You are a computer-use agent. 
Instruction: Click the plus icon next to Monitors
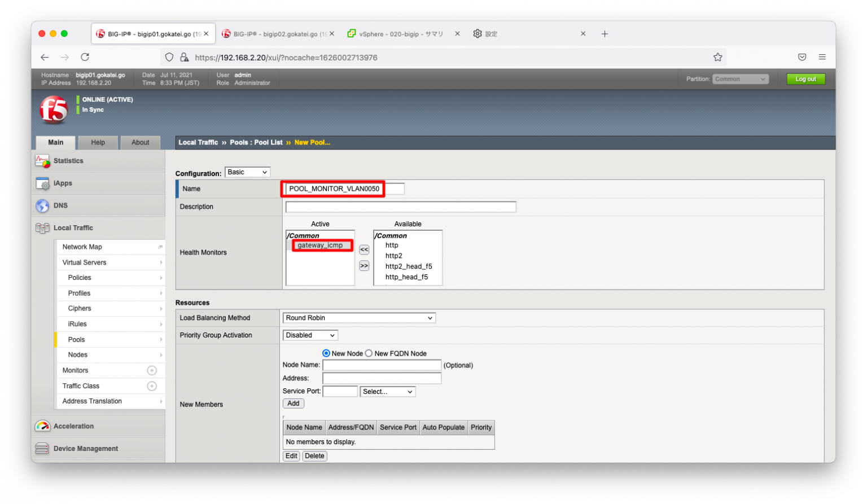[152, 371]
